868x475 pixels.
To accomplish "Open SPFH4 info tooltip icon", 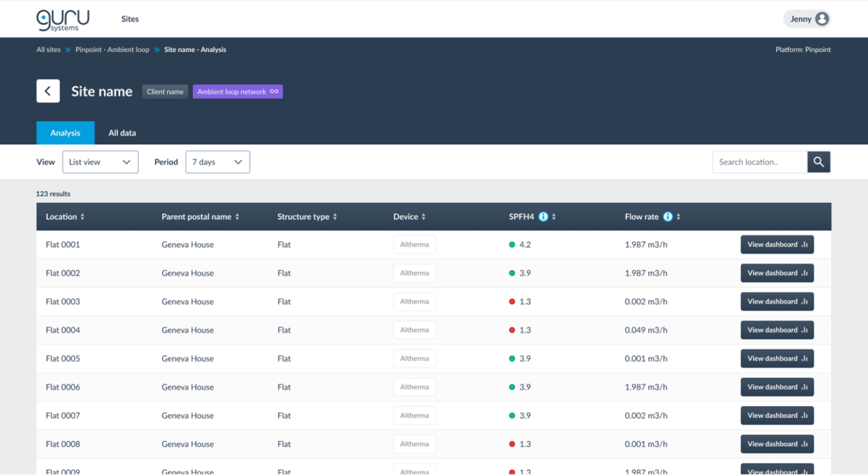I will coord(543,217).
